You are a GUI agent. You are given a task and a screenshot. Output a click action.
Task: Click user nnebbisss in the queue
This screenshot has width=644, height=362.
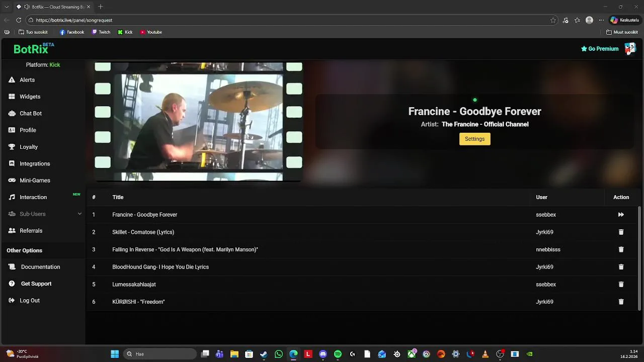click(x=548, y=249)
